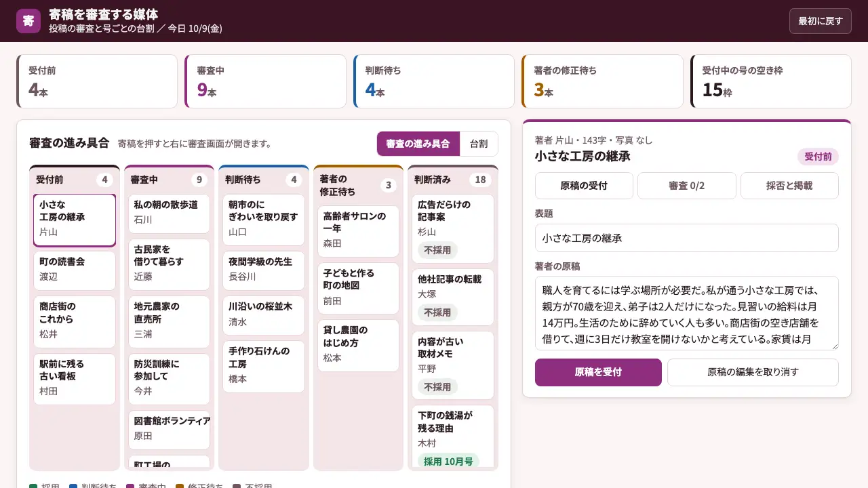Open the 内容が古い取材メモ card by 平野
The width and height of the screenshot is (868, 488).
(453, 365)
